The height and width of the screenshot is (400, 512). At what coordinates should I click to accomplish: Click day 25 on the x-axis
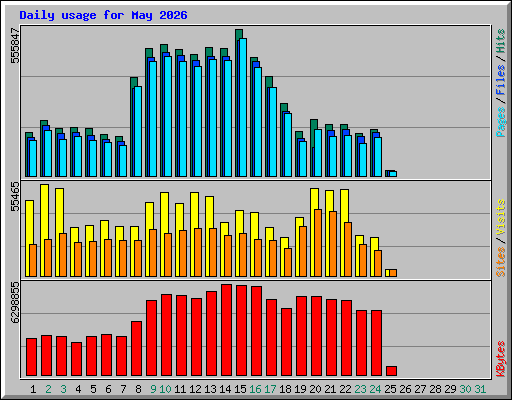[391, 389]
